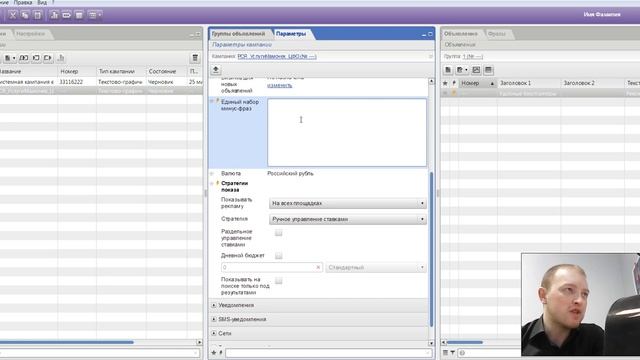
Task: Open the campaign link after Кампания label
Action: (x=277, y=56)
